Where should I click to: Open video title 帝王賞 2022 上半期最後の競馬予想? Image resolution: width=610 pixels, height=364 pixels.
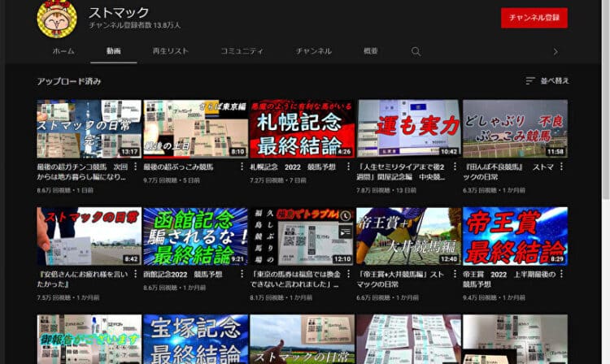(x=509, y=279)
